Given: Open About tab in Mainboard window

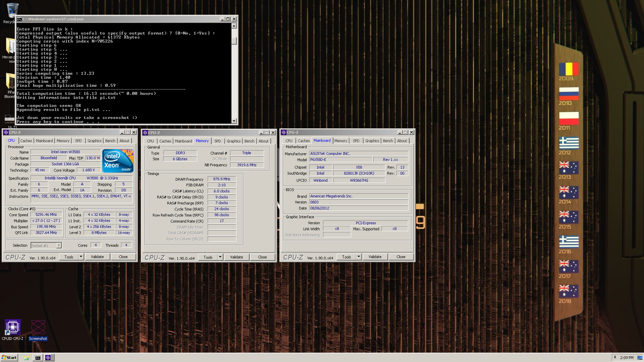Looking at the screenshot, I should pos(402,141).
